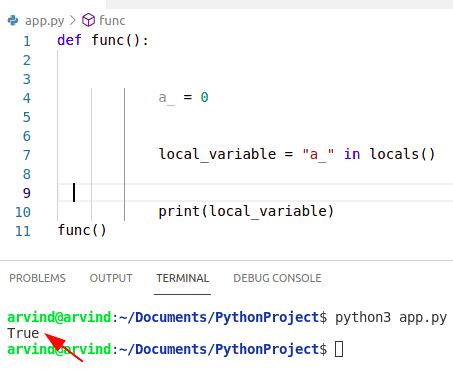Click line number 1 in gutter
Viewport: 453px width, 369px height.
tap(27, 41)
